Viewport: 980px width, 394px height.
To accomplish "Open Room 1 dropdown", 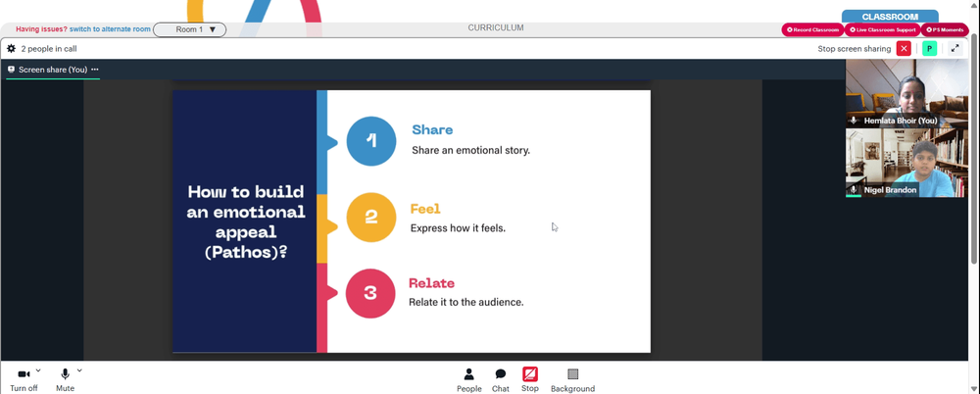I will 190,29.
